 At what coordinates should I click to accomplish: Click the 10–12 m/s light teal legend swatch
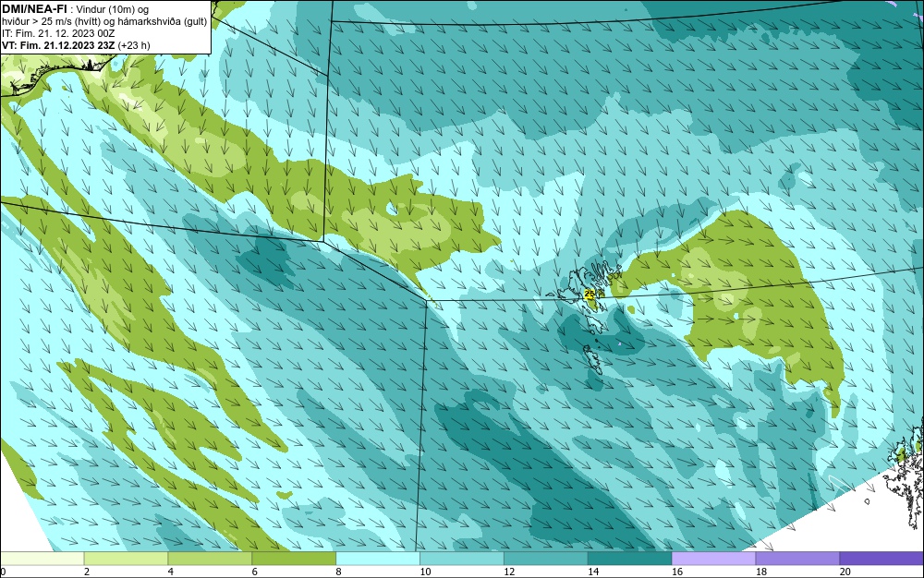[x=462, y=559]
